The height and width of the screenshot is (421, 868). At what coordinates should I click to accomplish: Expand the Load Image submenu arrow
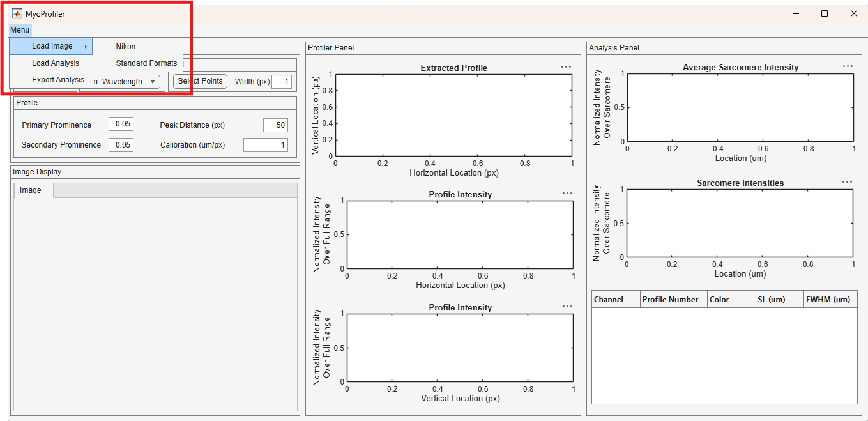[x=86, y=46]
